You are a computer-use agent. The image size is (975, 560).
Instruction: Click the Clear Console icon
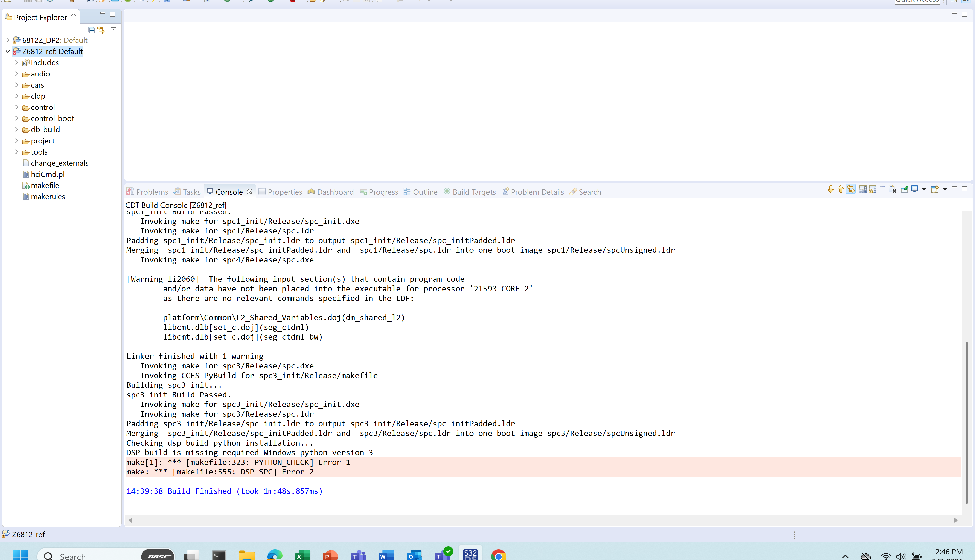(x=892, y=189)
